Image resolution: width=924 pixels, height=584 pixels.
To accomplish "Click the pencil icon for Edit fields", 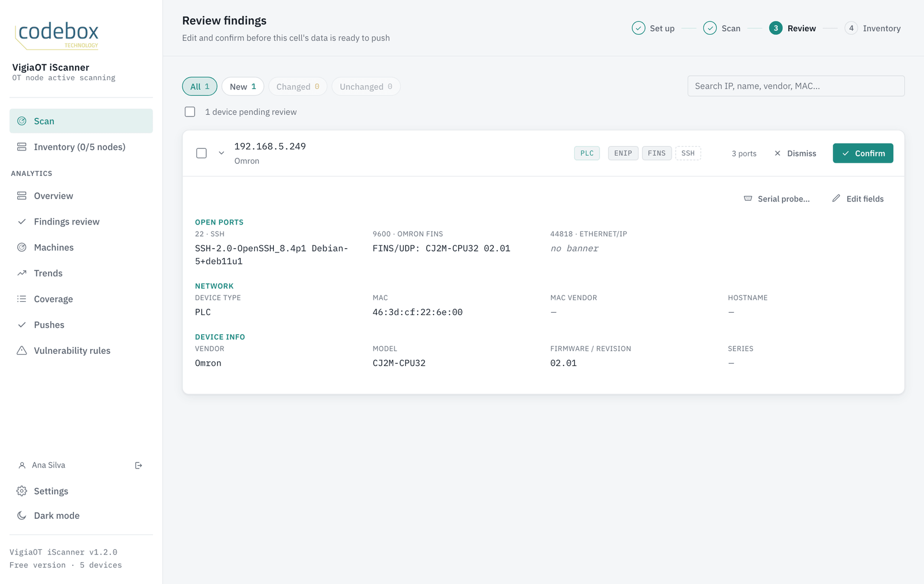I will (836, 199).
